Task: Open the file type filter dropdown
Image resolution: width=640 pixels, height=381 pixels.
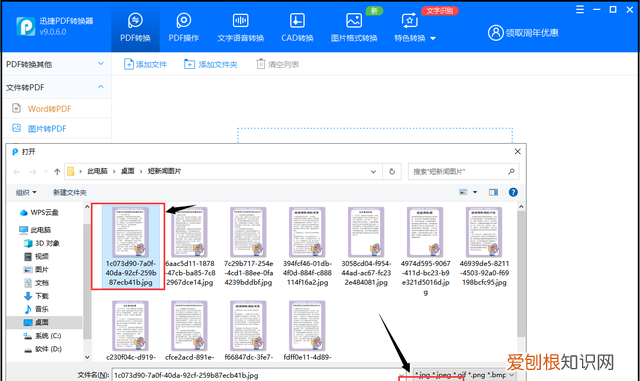Action: [464, 374]
